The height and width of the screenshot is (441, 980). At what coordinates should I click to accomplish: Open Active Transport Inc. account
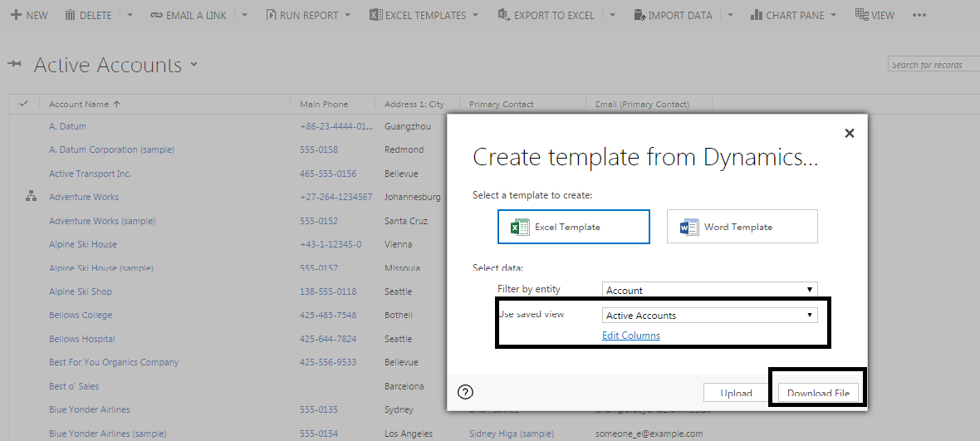(90, 174)
